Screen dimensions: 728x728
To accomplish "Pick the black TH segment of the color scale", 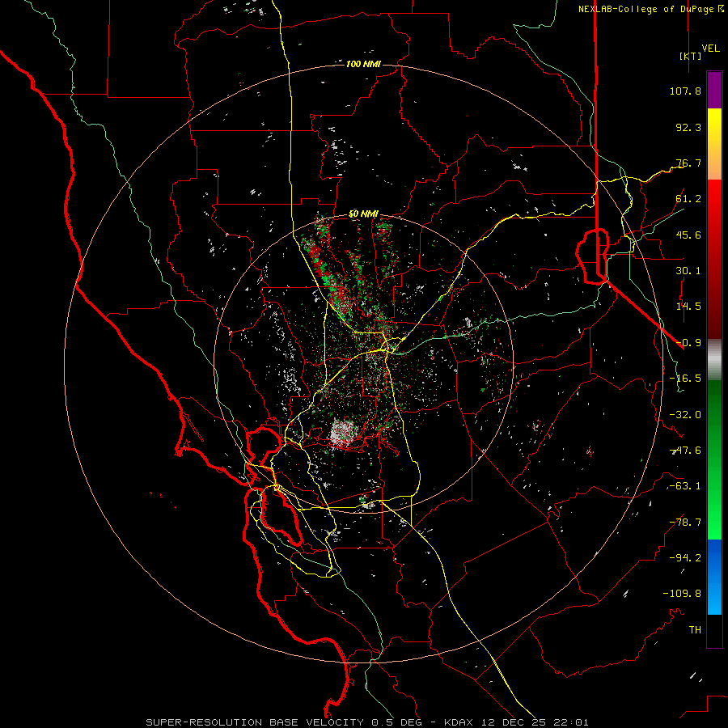I will coord(714,631).
